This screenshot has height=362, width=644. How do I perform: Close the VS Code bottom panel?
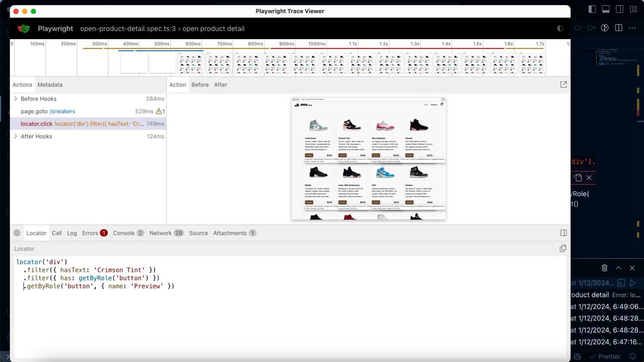click(632, 268)
